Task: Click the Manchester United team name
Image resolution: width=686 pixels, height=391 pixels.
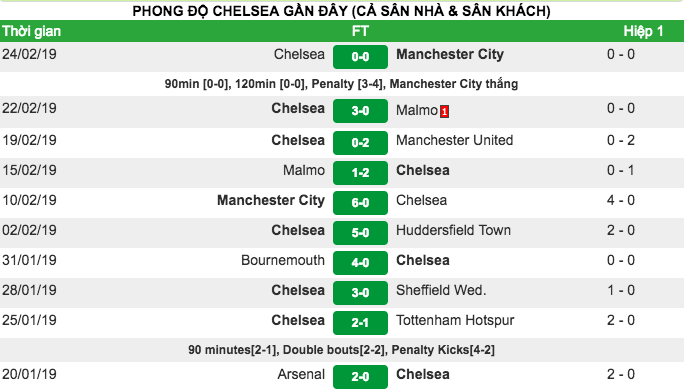Action: coord(455,140)
